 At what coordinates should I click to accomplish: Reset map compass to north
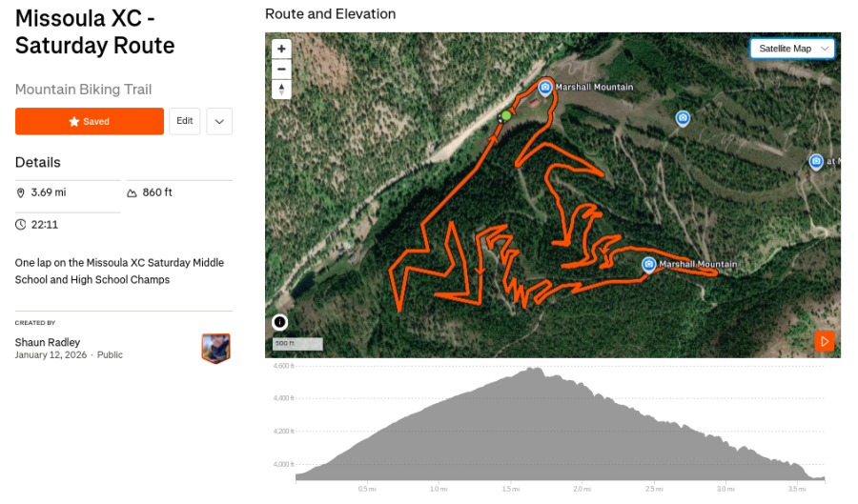click(281, 90)
